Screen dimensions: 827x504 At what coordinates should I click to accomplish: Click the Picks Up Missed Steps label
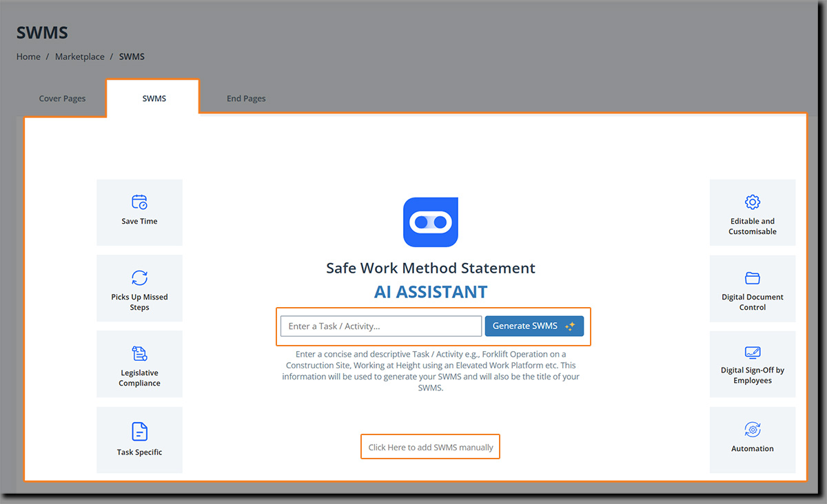(x=139, y=302)
